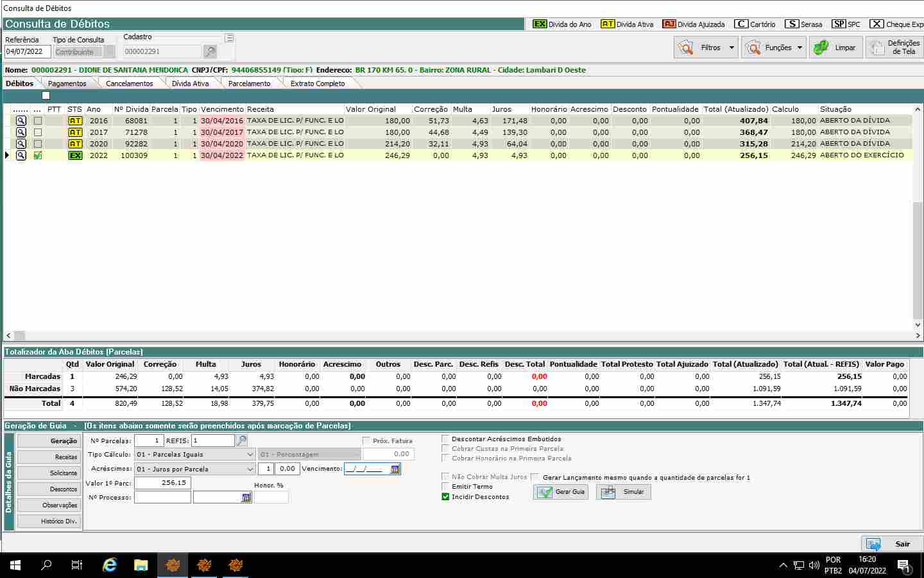Viewport: 924px width, 578px height.
Task: Open the Vencimento calendar picker icon
Action: coord(395,469)
